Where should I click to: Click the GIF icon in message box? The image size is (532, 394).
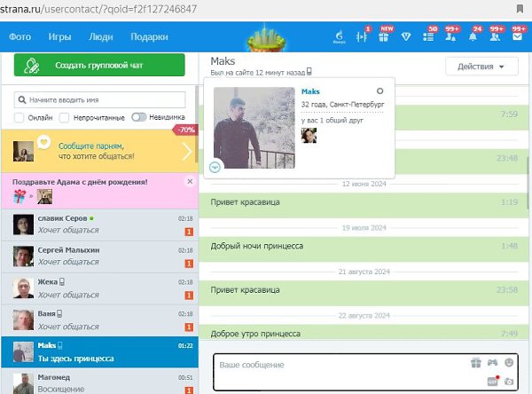pyautogui.click(x=493, y=382)
